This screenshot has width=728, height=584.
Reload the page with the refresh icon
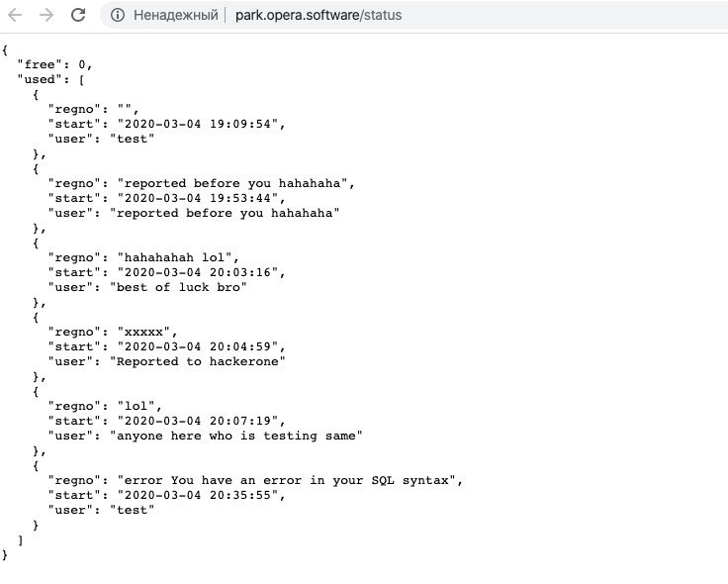(78, 15)
